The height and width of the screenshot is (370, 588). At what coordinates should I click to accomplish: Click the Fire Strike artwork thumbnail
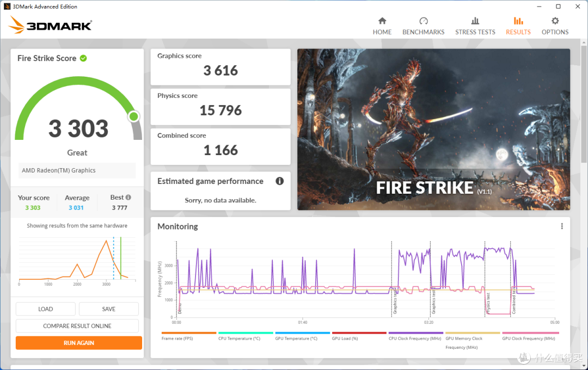coord(433,129)
